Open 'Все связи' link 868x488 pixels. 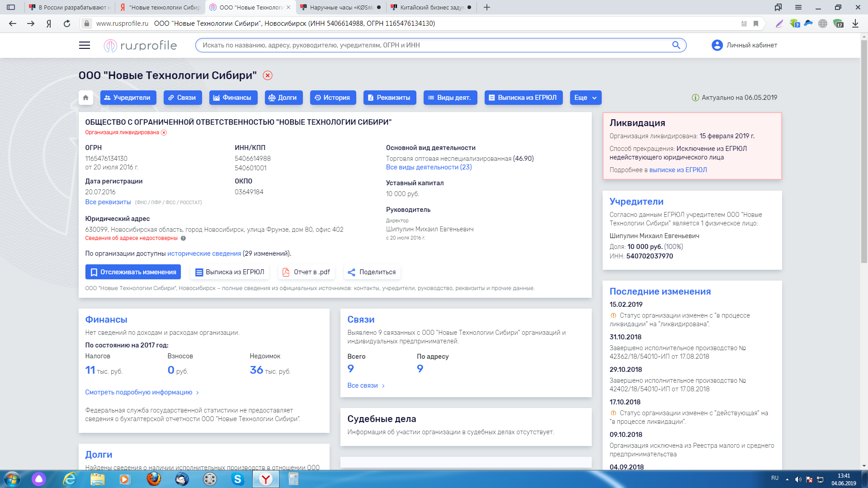[366, 385]
